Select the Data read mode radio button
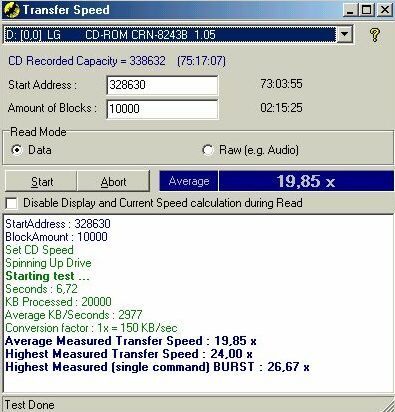This screenshot has height=412, width=395. click(16, 150)
